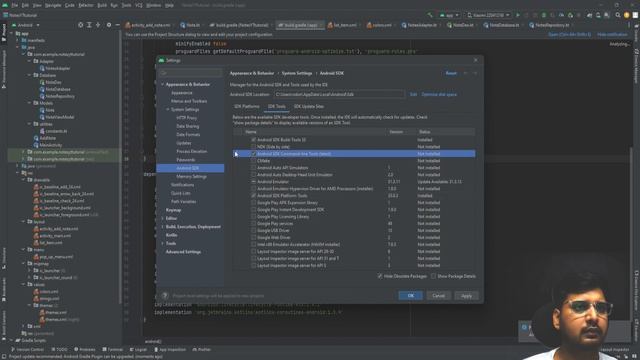Click Optimize disk space link
Screen dimensions: 640x360
click(x=439, y=94)
